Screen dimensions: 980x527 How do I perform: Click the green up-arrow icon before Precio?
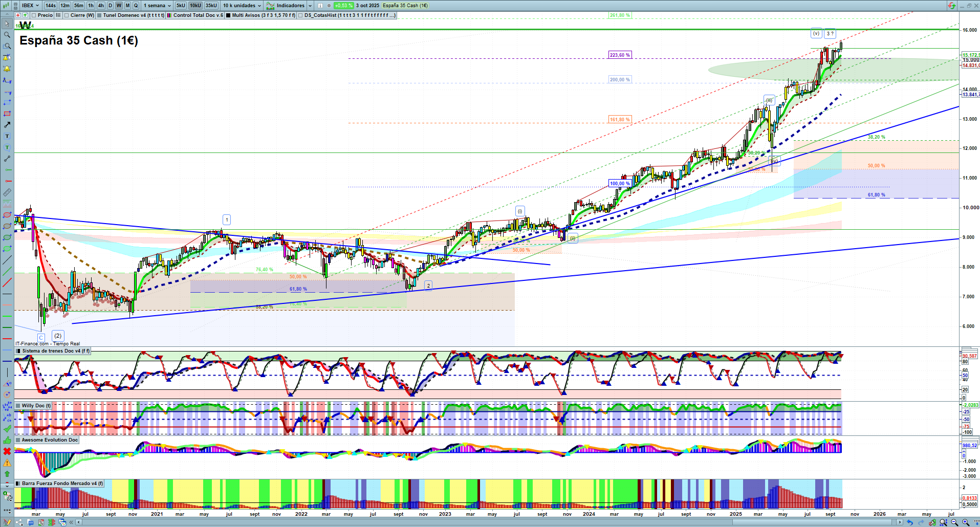pyautogui.click(x=25, y=15)
